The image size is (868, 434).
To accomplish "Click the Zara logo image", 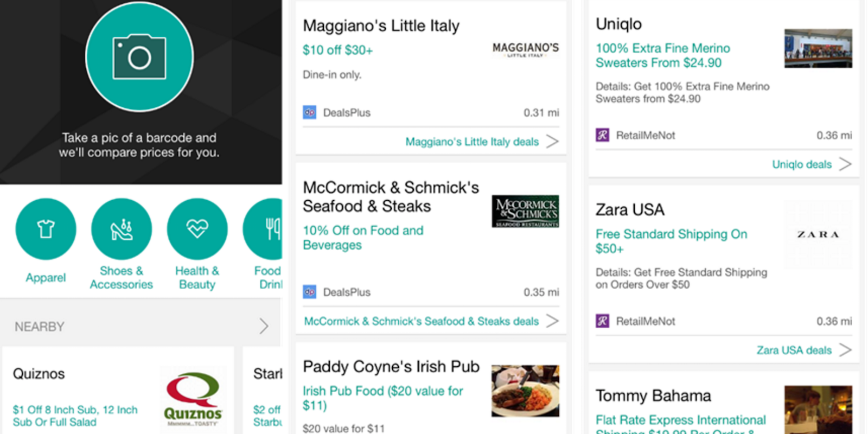I will coord(818,235).
